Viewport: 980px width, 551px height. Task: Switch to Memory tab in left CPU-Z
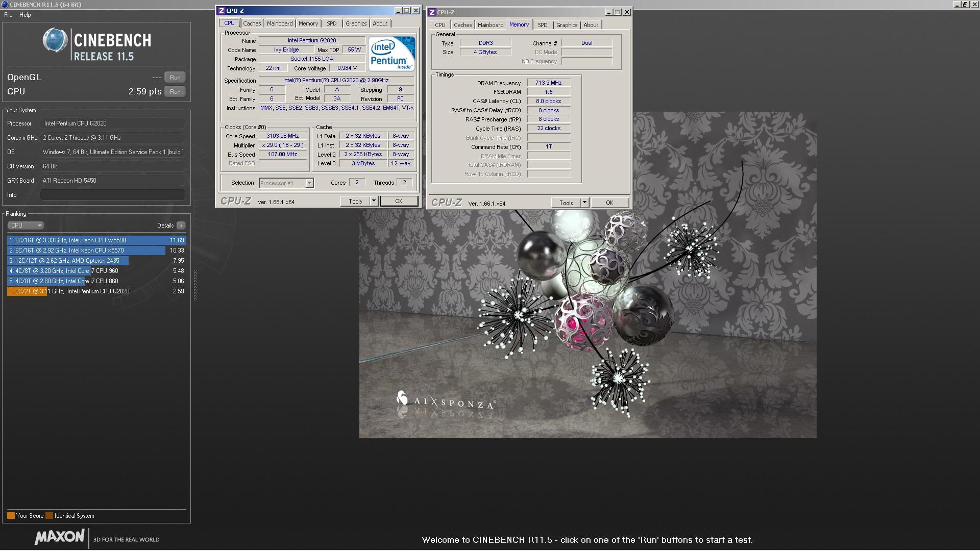click(308, 23)
